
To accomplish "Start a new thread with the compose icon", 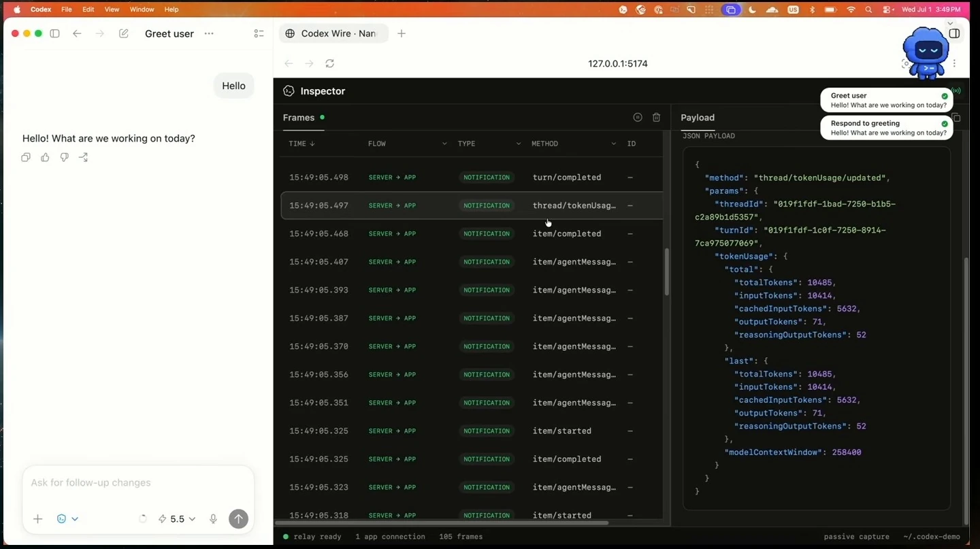I will point(123,33).
